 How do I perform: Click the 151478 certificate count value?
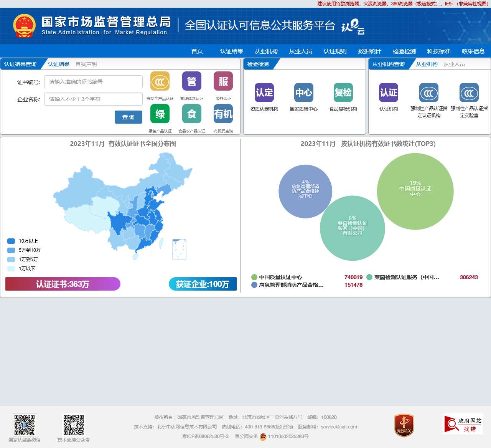click(x=353, y=285)
